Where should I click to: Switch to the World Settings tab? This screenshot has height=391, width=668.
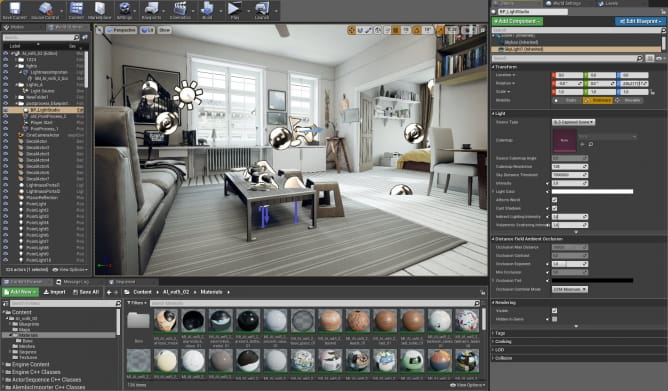[563, 3]
